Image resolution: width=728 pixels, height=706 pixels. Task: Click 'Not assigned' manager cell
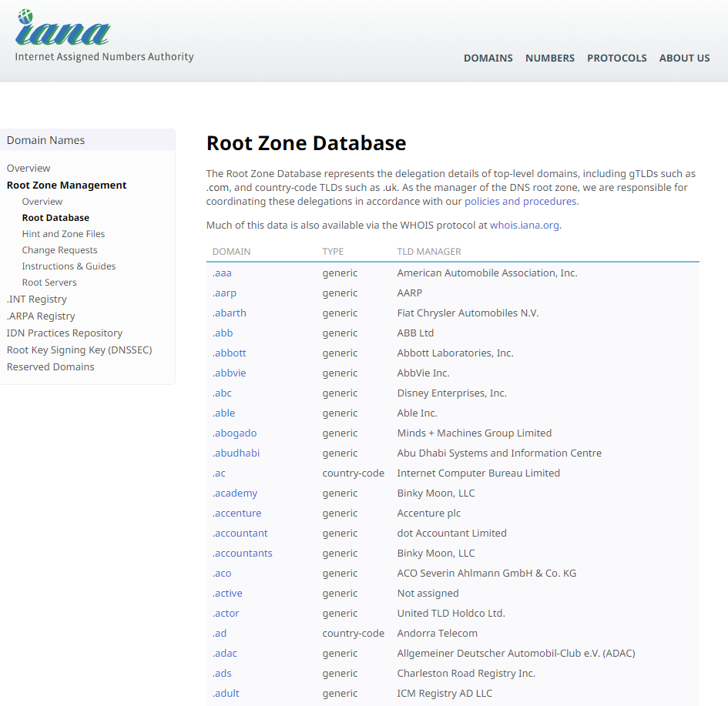[428, 594]
